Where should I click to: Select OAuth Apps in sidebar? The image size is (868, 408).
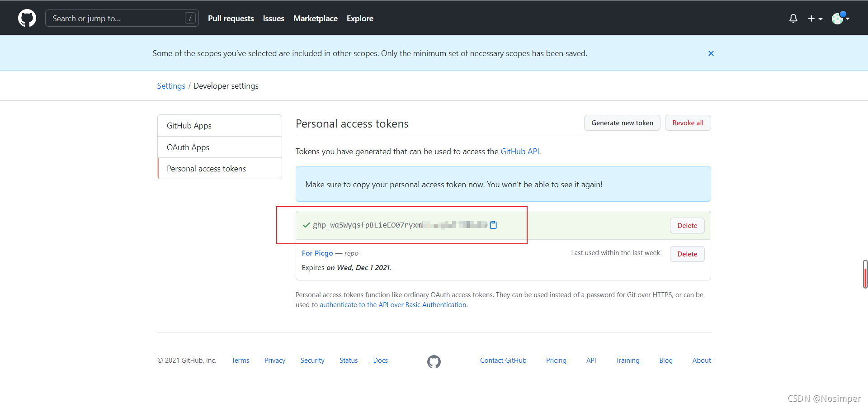220,147
